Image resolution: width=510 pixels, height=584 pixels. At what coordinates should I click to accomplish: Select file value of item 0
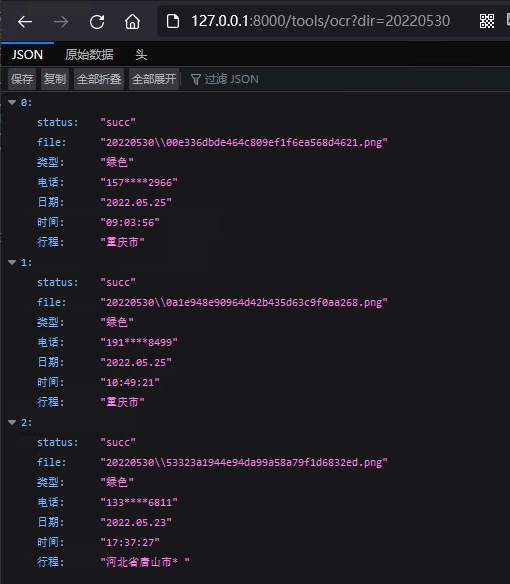(x=244, y=143)
